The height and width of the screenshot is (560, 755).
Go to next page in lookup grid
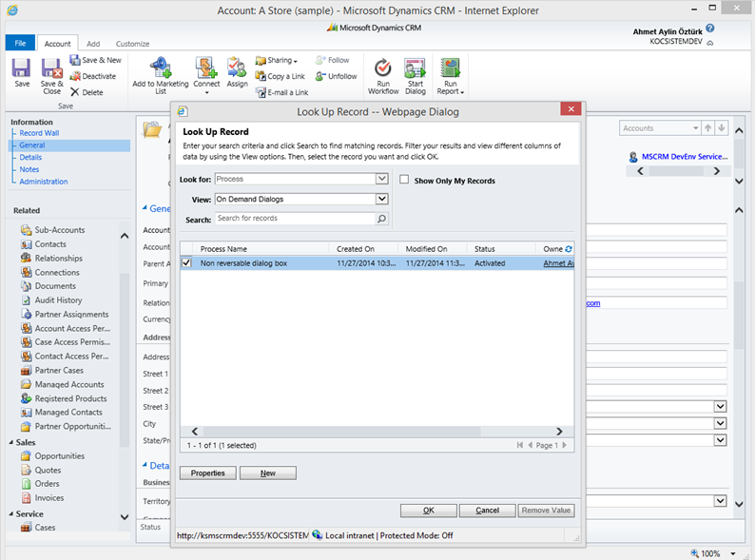click(565, 445)
